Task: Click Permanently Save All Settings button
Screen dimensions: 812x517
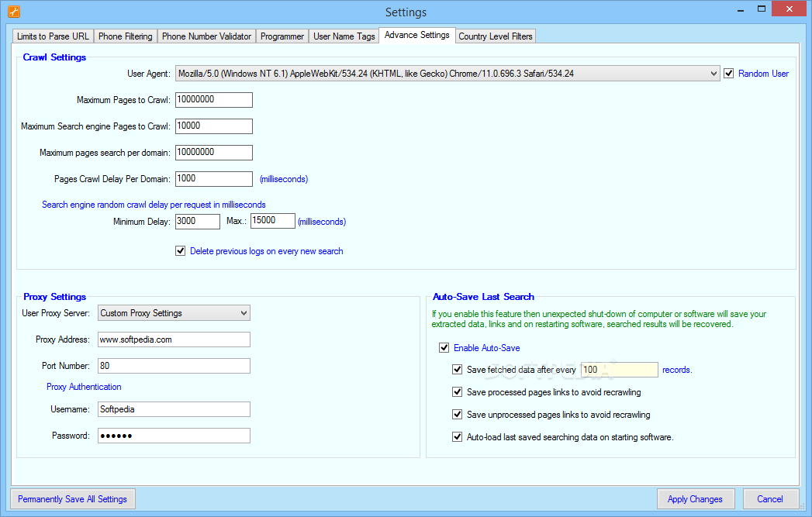Action: click(72, 499)
